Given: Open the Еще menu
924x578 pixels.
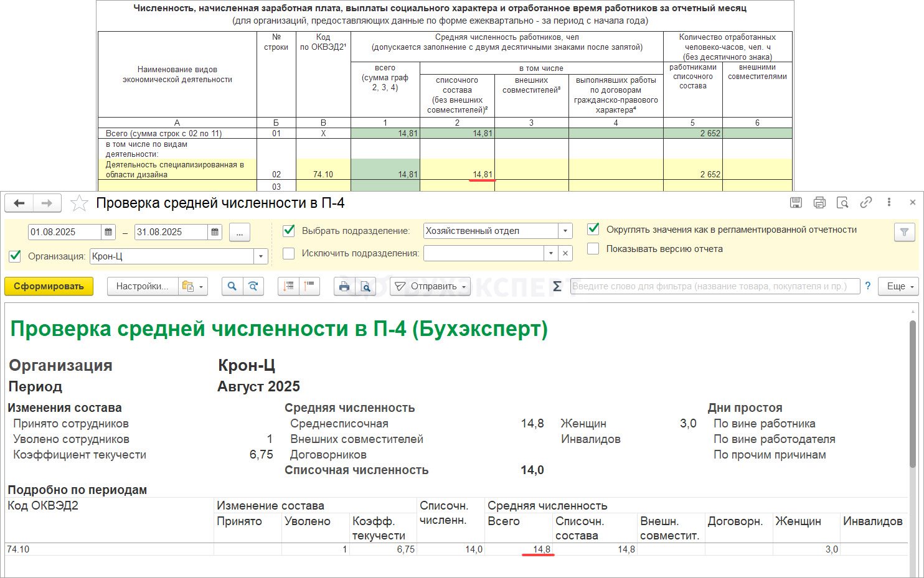Looking at the screenshot, I should (x=898, y=286).
